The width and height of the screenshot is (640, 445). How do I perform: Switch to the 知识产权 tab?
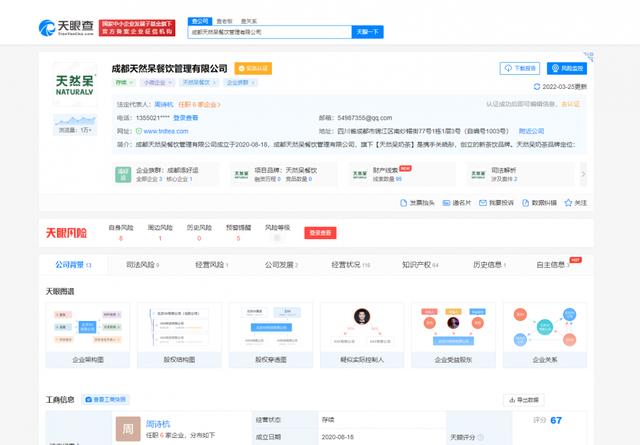coord(420,265)
